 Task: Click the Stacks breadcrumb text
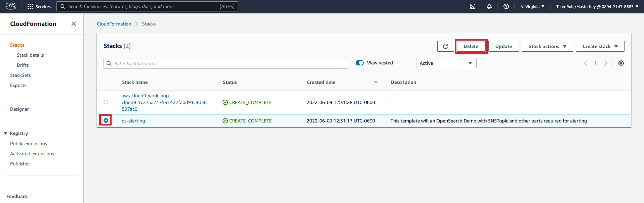149,24
